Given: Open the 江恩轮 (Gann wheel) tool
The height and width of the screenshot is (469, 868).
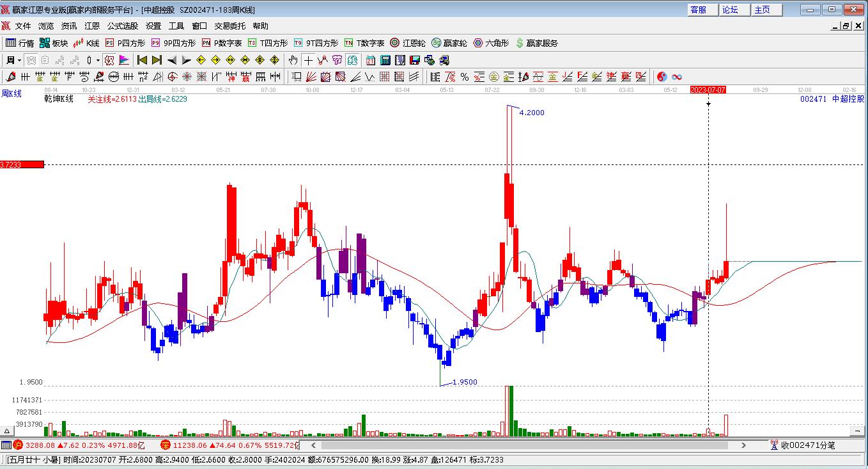Looking at the screenshot, I should [x=408, y=43].
